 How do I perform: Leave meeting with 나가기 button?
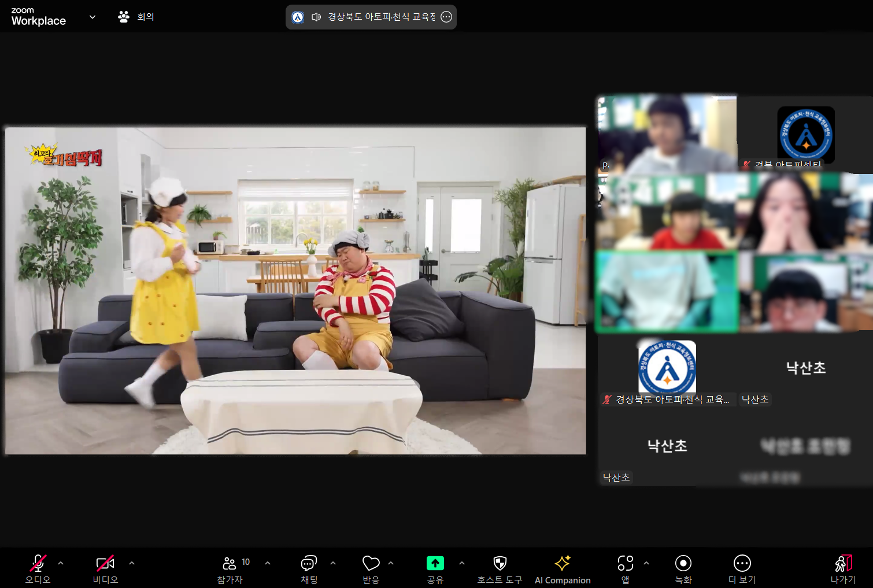tap(844, 569)
